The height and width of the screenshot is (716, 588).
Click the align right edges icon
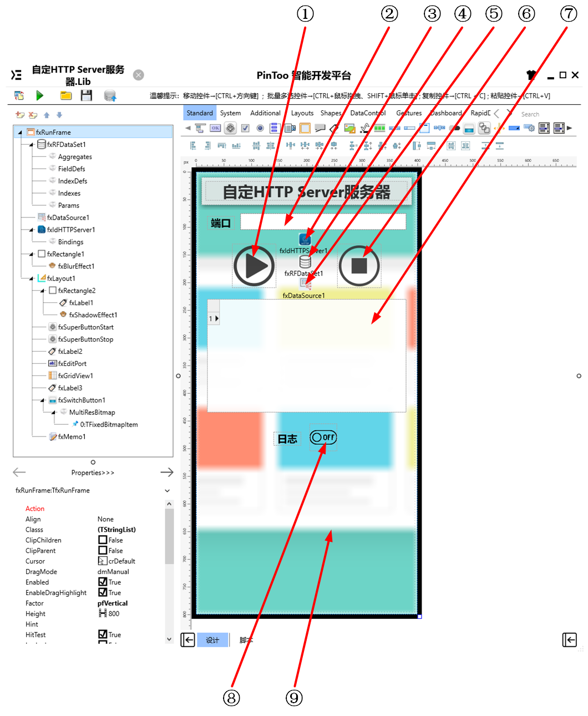coord(207,146)
